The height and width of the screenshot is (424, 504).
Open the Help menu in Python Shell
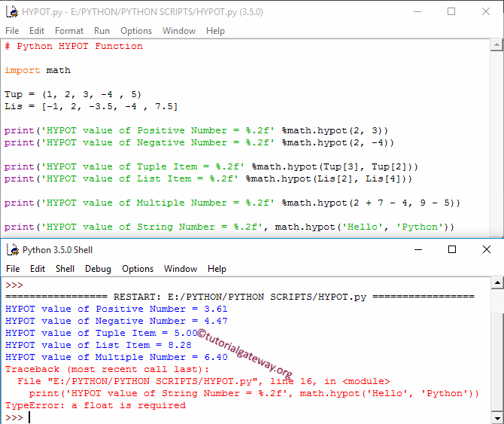pyautogui.click(x=217, y=269)
